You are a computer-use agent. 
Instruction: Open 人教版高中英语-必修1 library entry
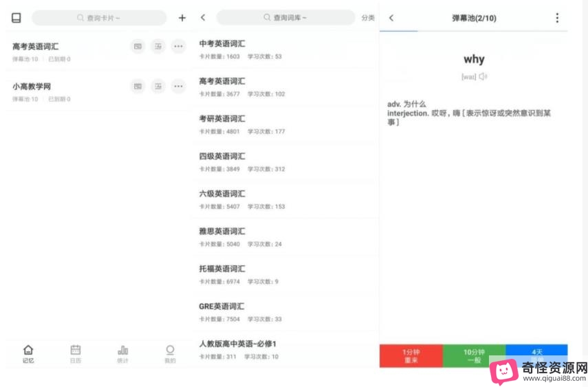click(x=285, y=349)
